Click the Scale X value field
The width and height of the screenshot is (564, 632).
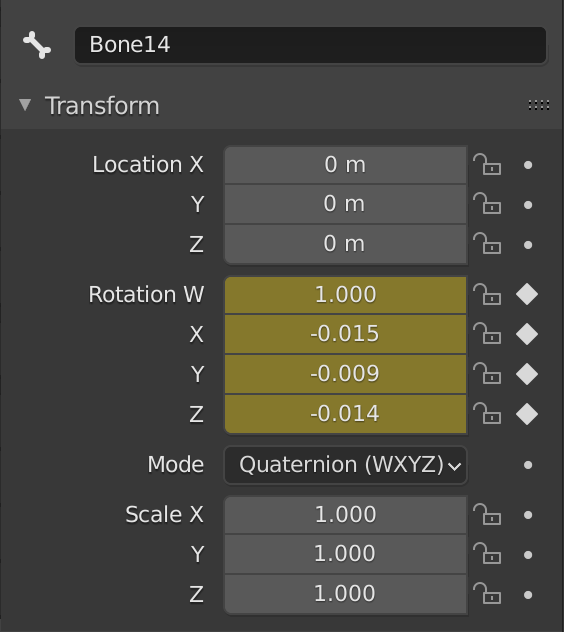345,515
